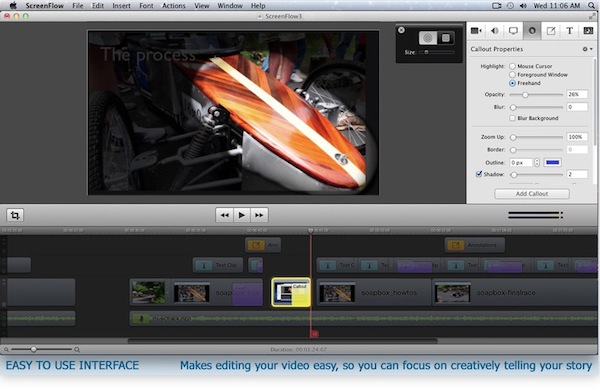Select the Annotations clip on top track
The height and width of the screenshot is (390, 600).
click(x=474, y=245)
